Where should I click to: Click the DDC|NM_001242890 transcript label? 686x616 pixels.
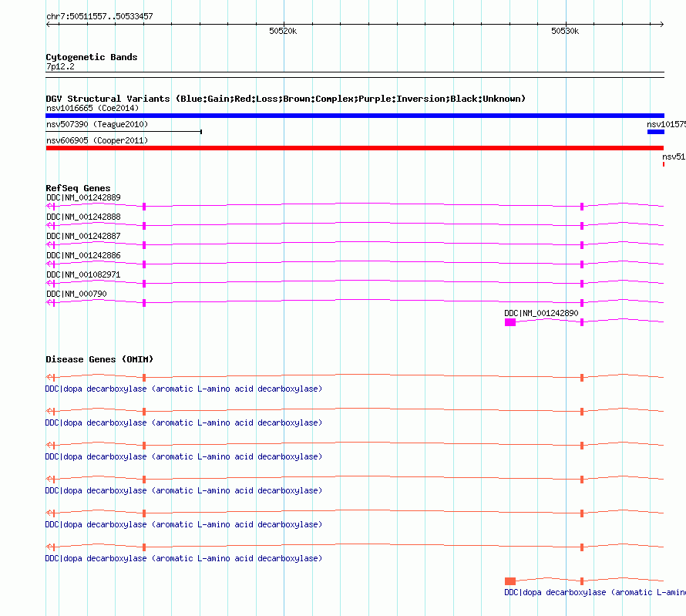[x=541, y=313]
